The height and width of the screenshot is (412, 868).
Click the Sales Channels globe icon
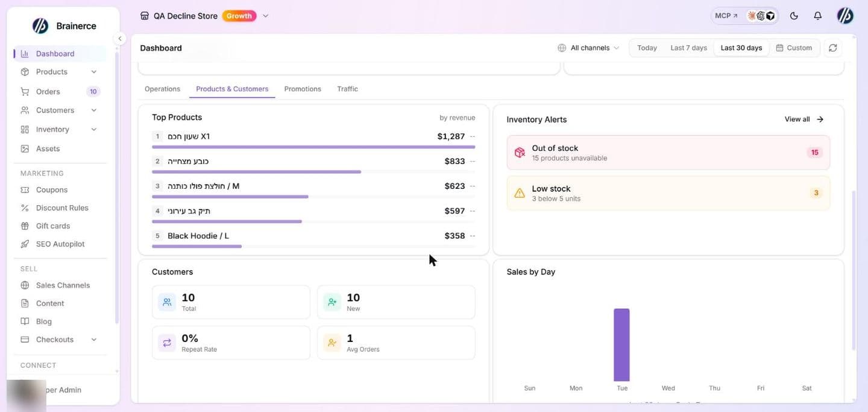pyautogui.click(x=25, y=285)
